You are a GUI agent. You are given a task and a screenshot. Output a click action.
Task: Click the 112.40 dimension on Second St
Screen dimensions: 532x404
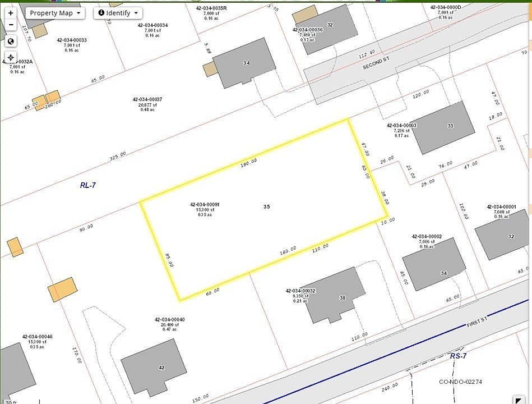point(367,54)
